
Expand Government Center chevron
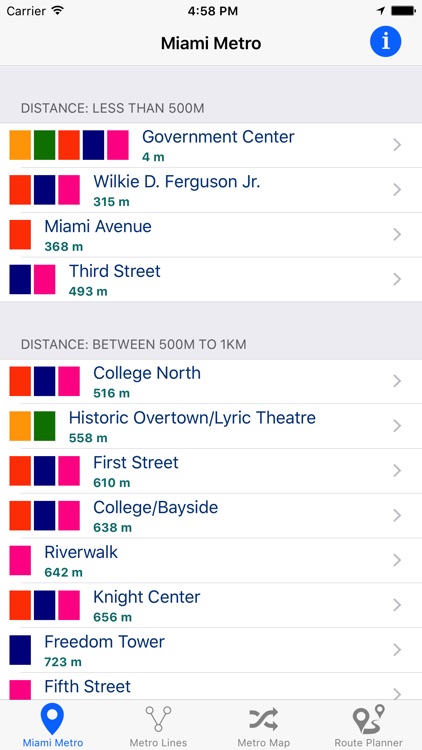click(397, 145)
